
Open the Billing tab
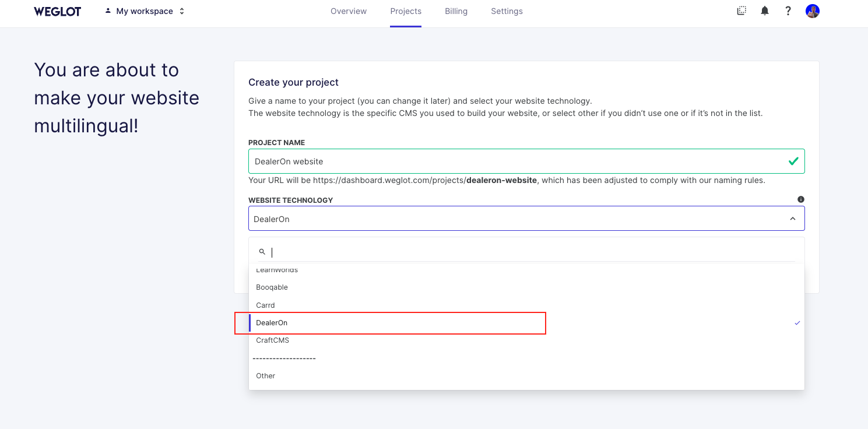click(456, 11)
